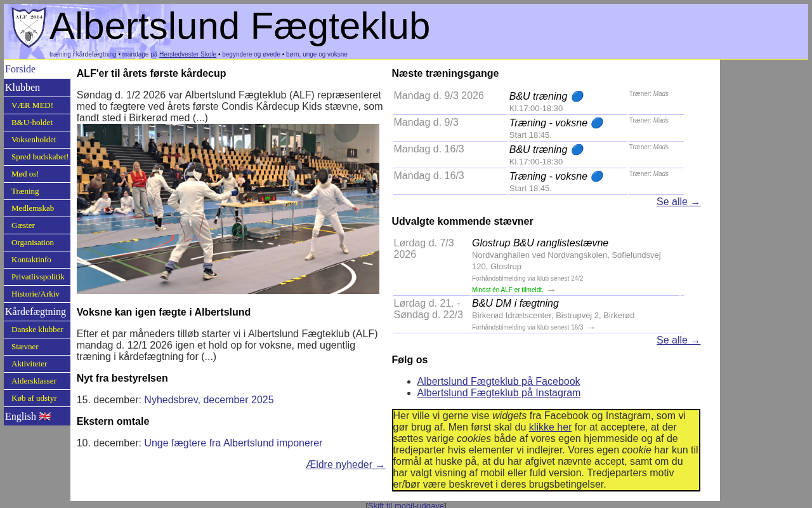Click blue dot next to Træning - voksne 9/3

[x=597, y=123]
